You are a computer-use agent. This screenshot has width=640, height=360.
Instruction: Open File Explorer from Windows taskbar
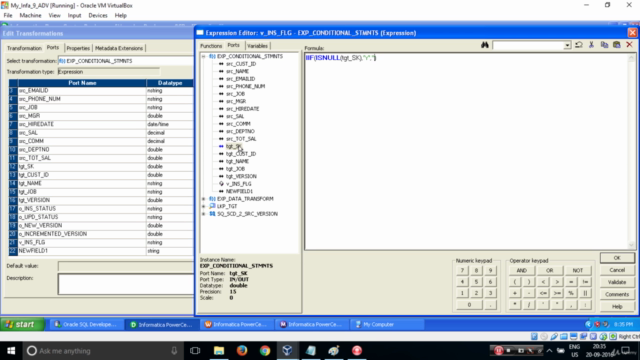tap(219, 351)
